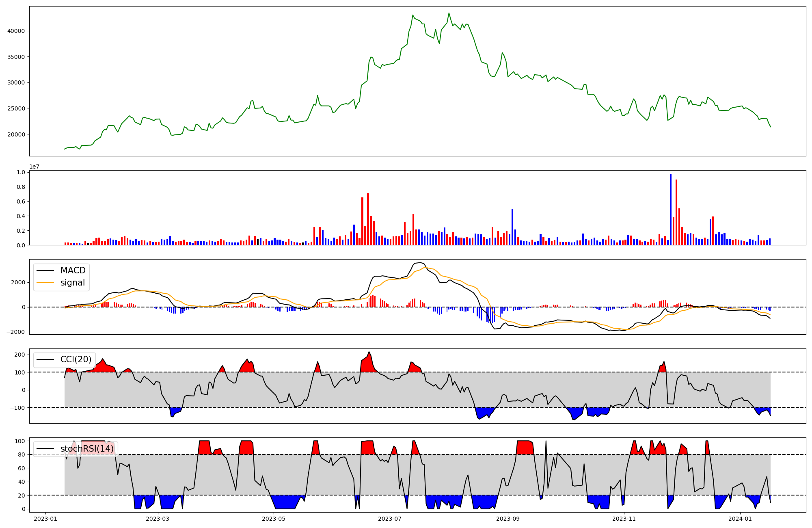This screenshot has height=528, width=812.
Task: Click the stochRSI(14) legend entry
Action: pos(87,449)
